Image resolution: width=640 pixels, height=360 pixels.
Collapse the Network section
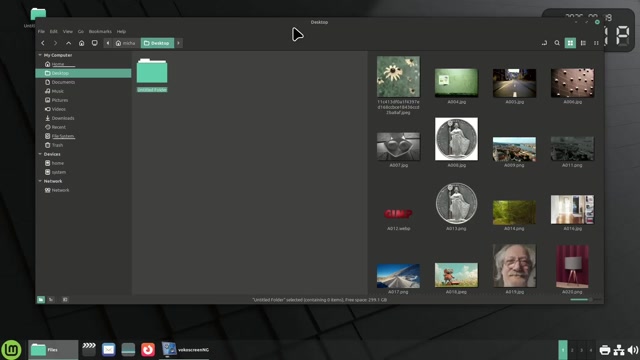40,181
